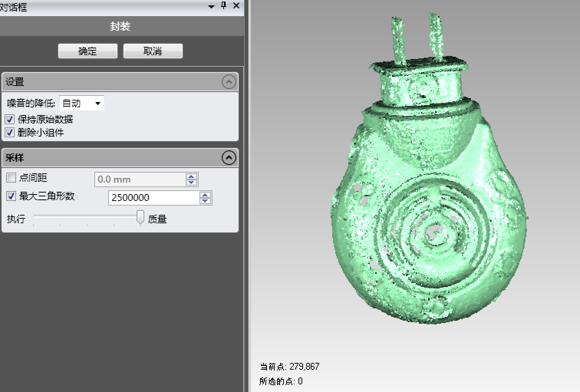This screenshot has height=392, width=580.
Task: Close the 对话框 panel
Action: click(236, 6)
